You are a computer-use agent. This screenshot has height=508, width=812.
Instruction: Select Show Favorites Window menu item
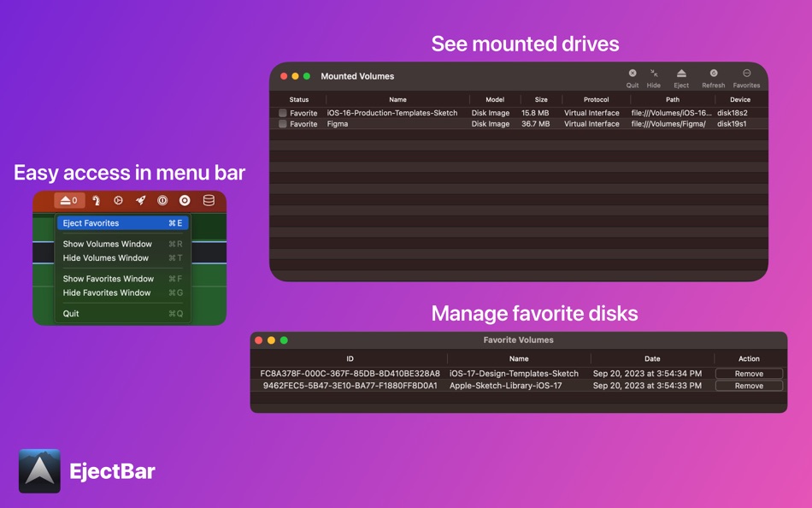click(123, 278)
